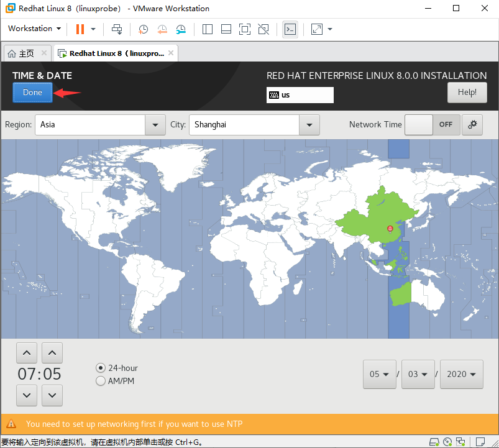Expand the Region dropdown

(155, 125)
